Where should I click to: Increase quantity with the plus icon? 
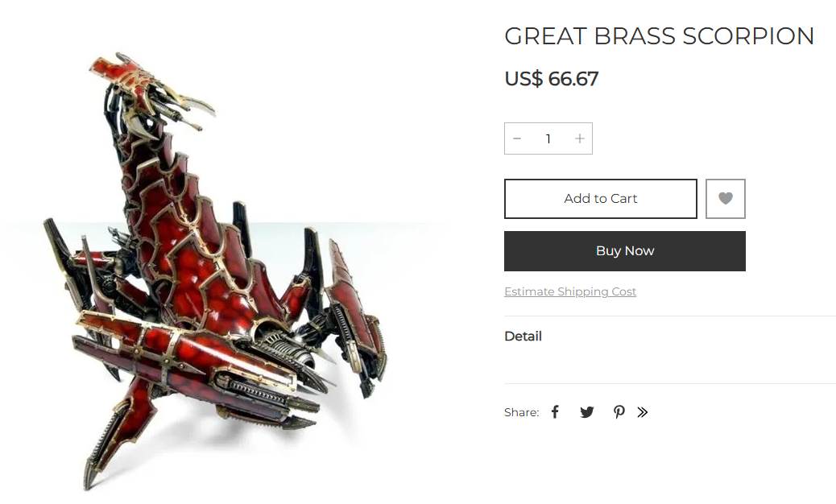[x=580, y=138]
